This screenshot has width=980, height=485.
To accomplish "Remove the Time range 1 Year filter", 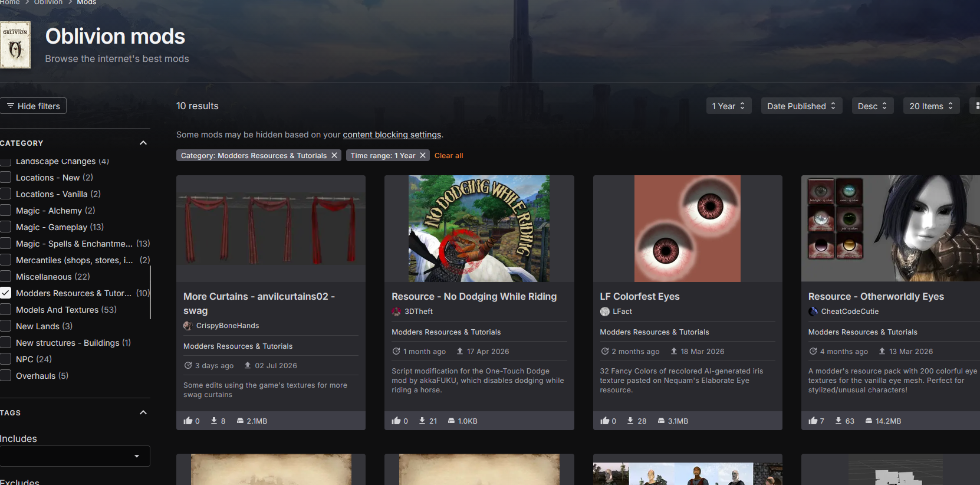I will 423,155.
